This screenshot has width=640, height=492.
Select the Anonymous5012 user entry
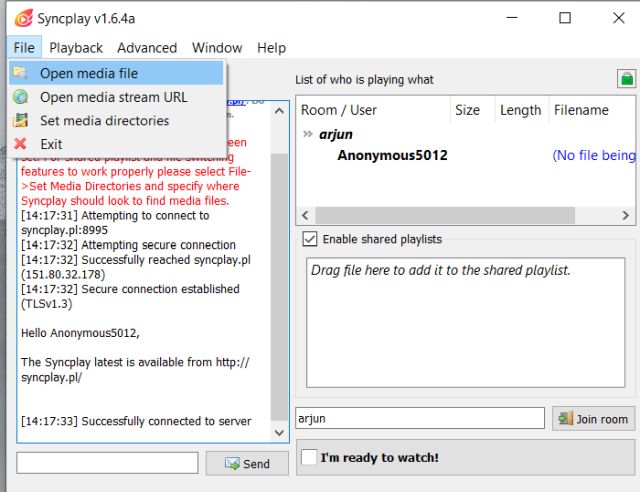[x=392, y=155]
